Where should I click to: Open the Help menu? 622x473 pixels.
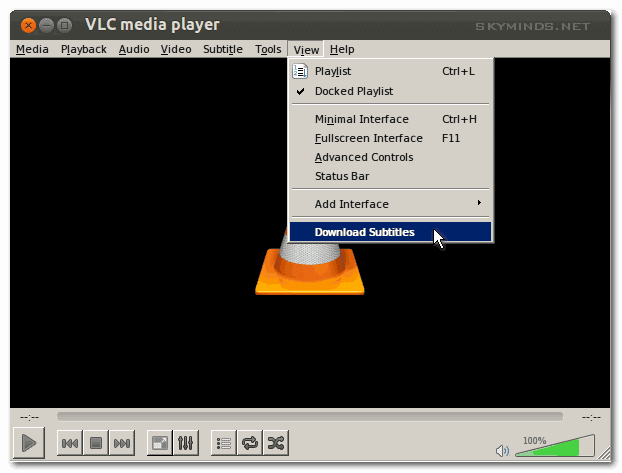click(x=342, y=49)
